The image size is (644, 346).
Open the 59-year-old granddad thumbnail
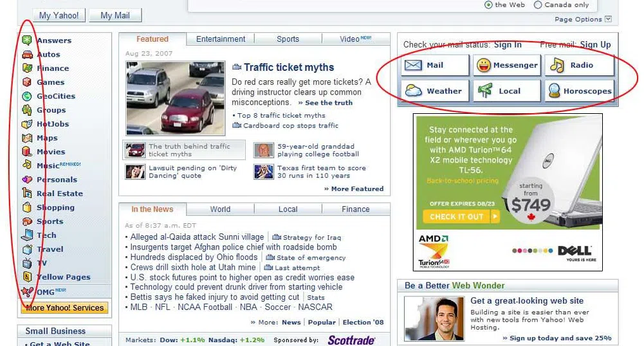pos(263,150)
